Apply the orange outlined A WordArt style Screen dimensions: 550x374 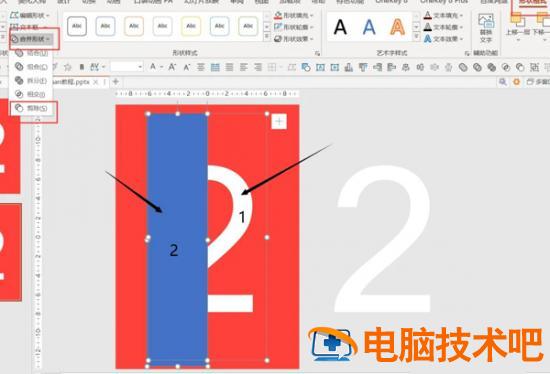click(397, 27)
